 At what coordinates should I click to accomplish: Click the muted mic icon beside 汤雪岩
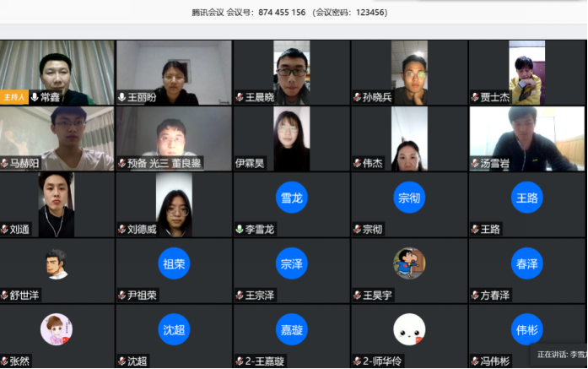pos(475,163)
